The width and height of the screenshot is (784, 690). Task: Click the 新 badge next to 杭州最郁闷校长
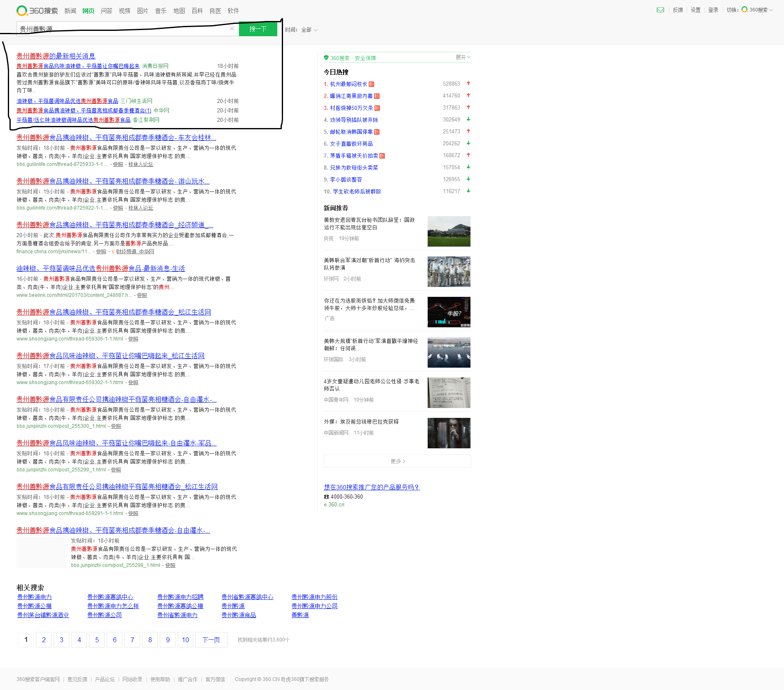click(372, 84)
